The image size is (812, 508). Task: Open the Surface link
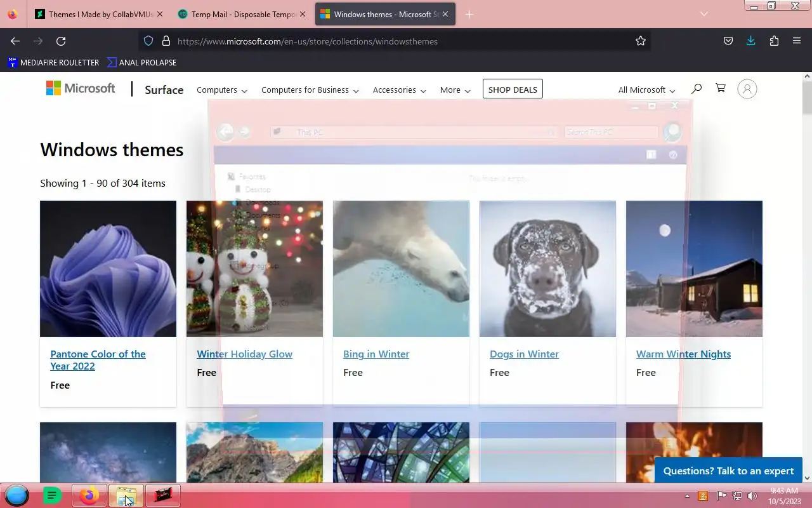point(164,90)
